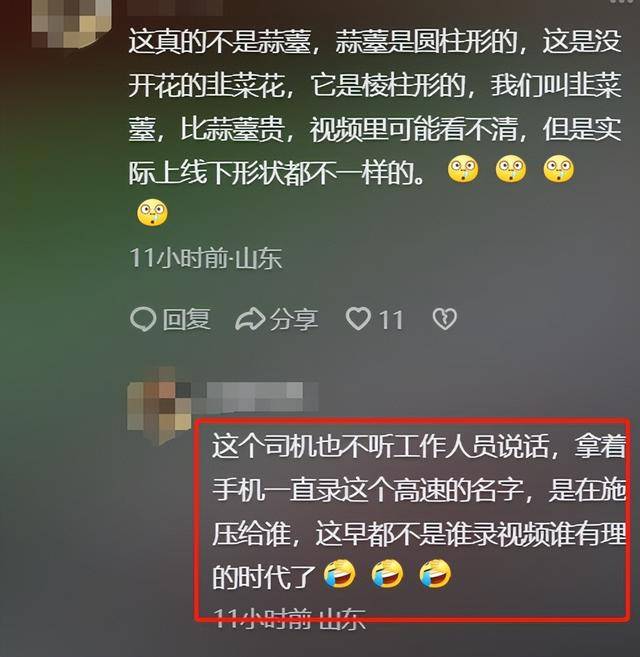Click the first dizzy face emoji
The height and width of the screenshot is (657, 640).
click(x=463, y=169)
